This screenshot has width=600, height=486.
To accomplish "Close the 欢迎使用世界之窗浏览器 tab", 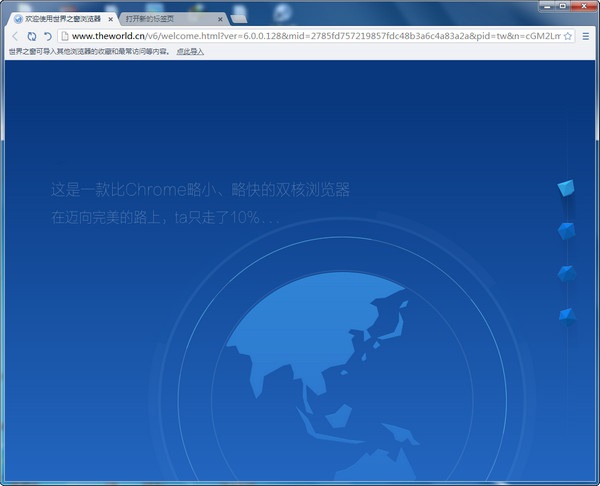I will tap(111, 19).
